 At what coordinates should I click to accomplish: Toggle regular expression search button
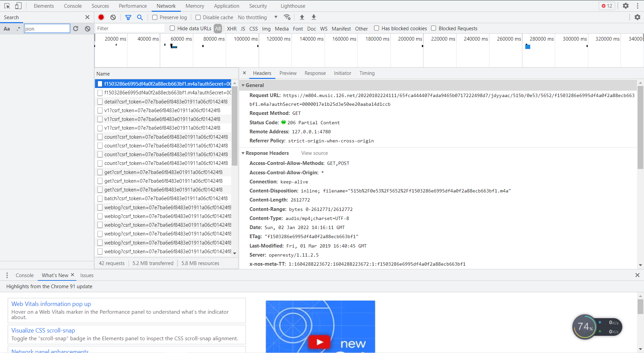pyautogui.click(x=18, y=29)
